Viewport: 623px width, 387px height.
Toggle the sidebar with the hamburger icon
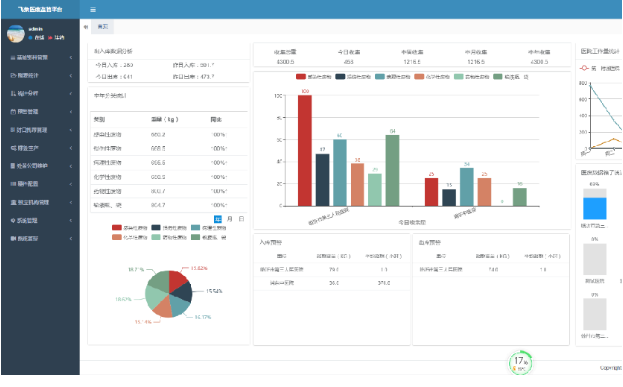93,10
